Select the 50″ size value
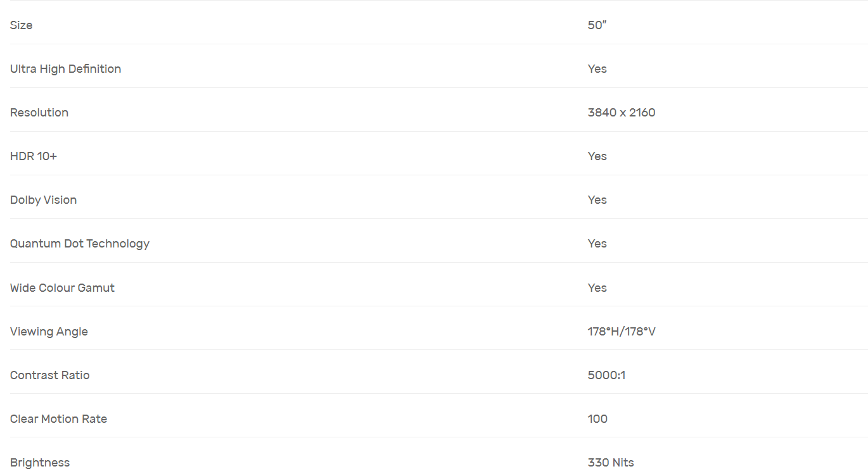The image size is (868, 476). coord(597,25)
